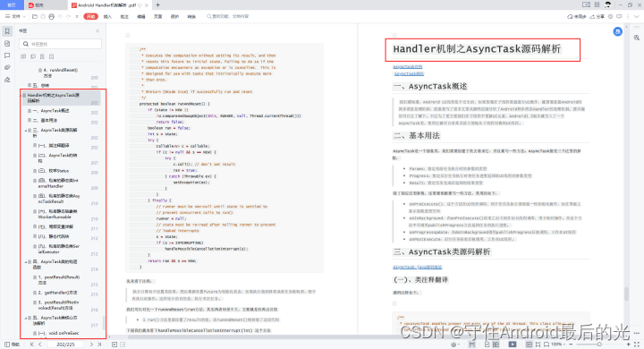Click the open folder icon in toolbar
Image resolution: width=644 pixels, height=349 pixels.
[x=35, y=16]
